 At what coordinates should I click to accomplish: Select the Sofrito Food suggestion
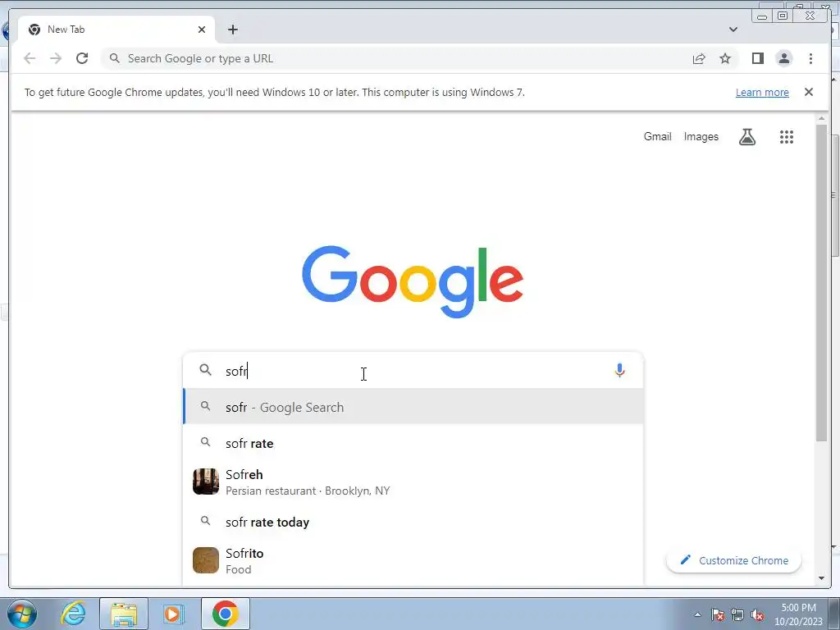coord(413,561)
